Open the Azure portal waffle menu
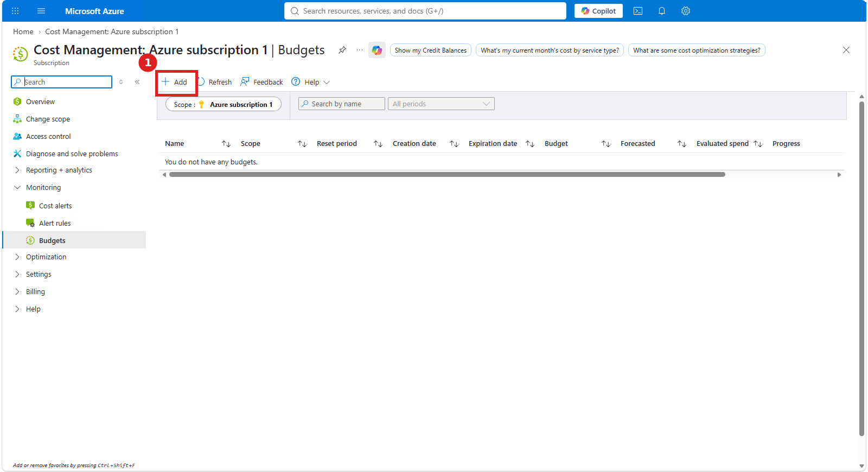 pos(15,11)
